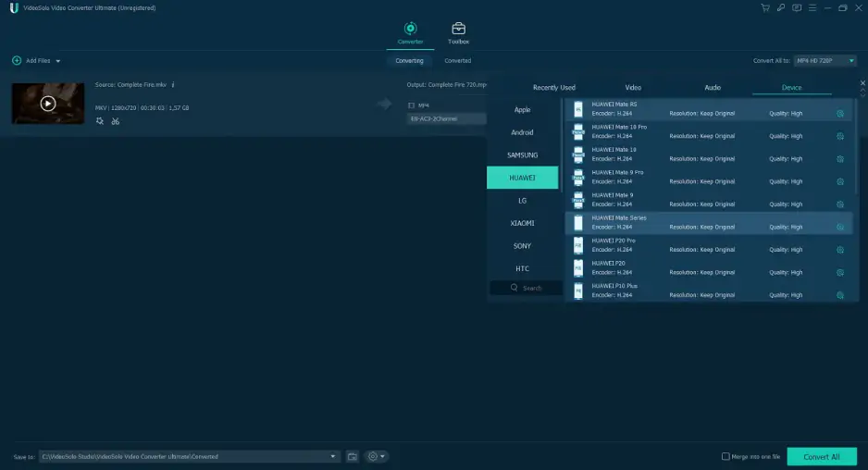868x470 pixels.
Task: Click the device list vertical scrollbar
Action: [856, 147]
